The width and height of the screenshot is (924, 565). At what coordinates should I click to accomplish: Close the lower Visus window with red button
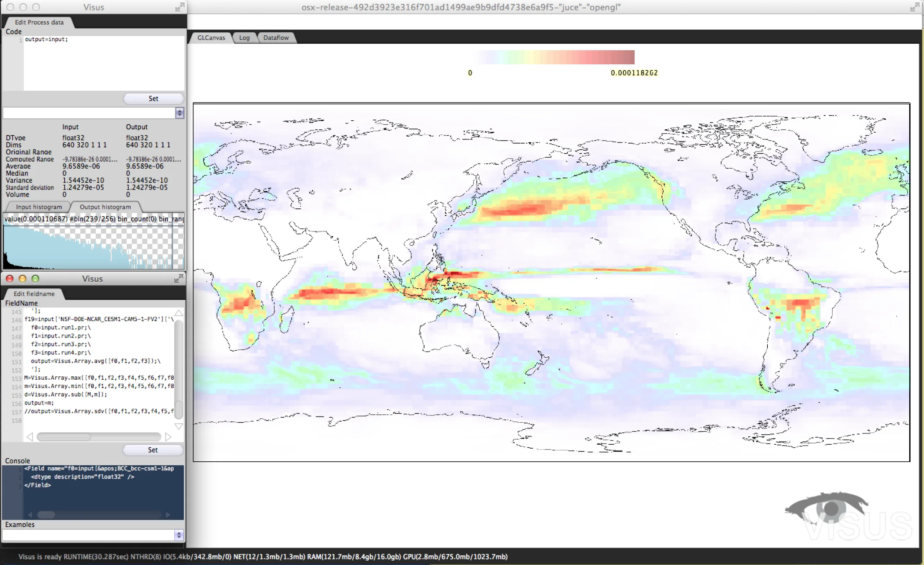coord(10,279)
